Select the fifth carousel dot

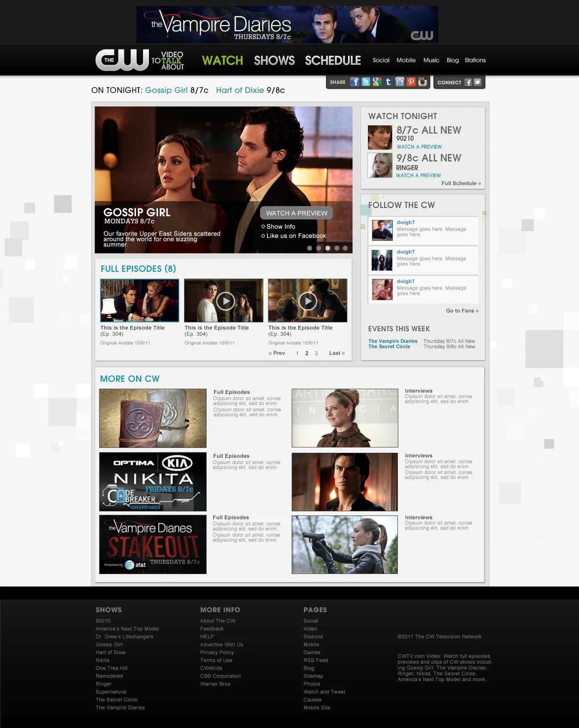click(345, 248)
